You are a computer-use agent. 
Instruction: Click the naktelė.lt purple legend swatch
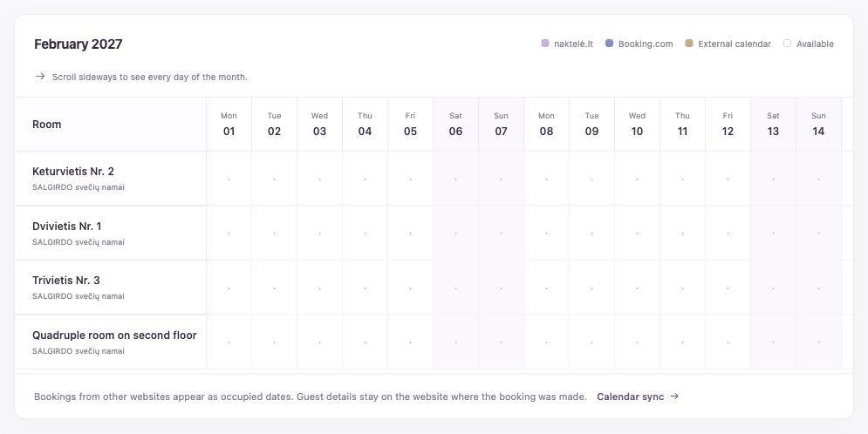pyautogui.click(x=545, y=43)
